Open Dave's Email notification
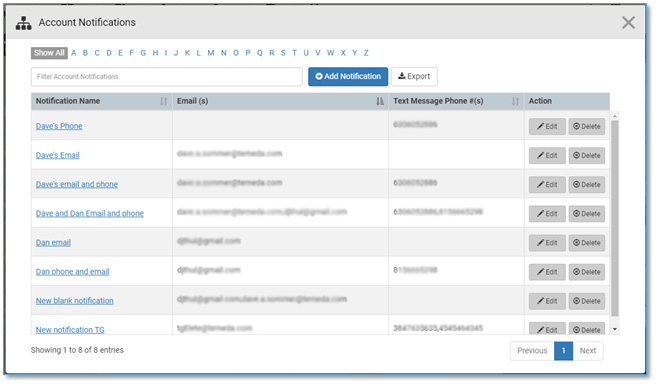656x384 pixels. [x=57, y=156]
